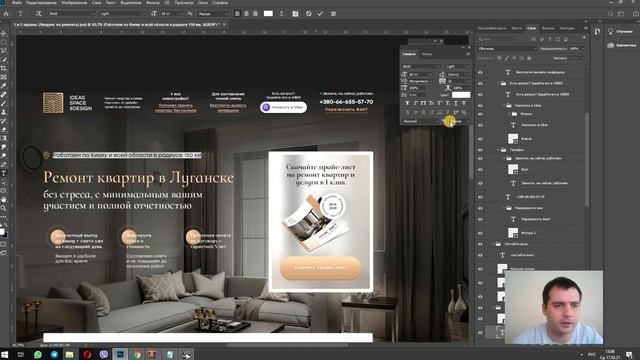This screenshot has width=640, height=360.
Task: Open Telegram from the taskbar
Action: tap(54, 354)
